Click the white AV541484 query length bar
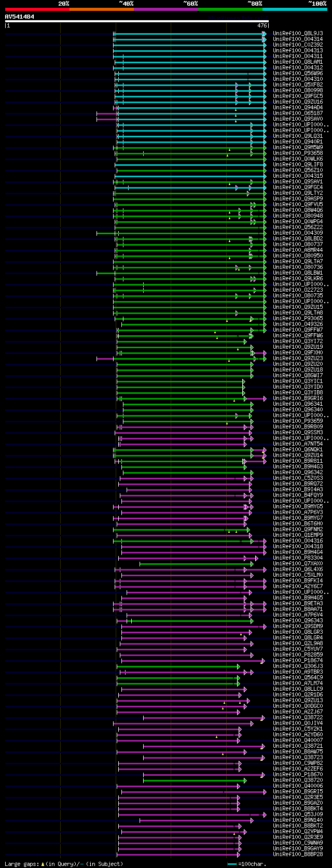The height and width of the screenshot is (868, 332). (x=137, y=21)
